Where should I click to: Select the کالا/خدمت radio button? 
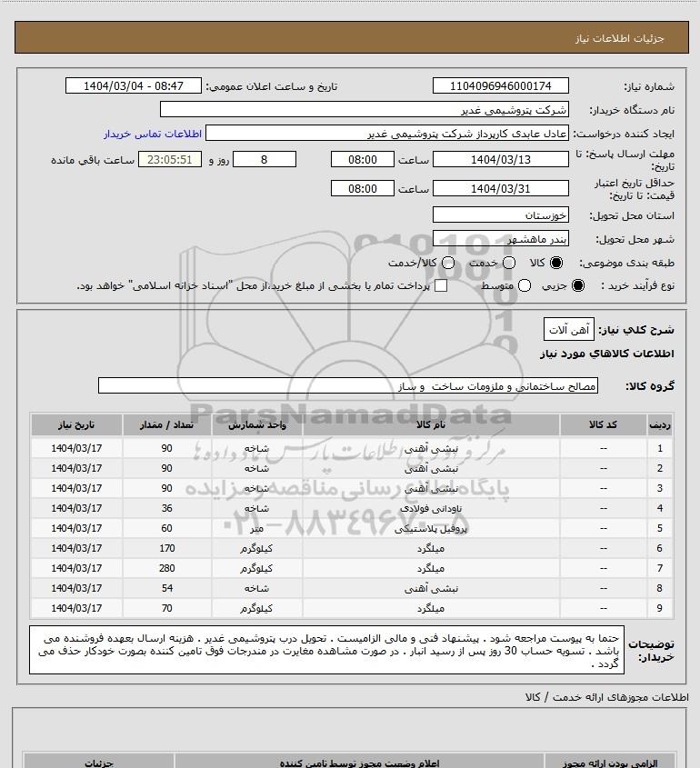click(447, 263)
